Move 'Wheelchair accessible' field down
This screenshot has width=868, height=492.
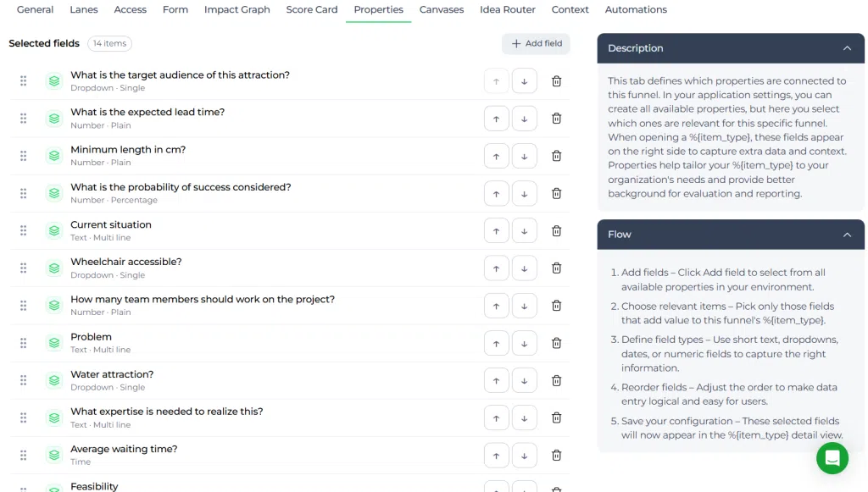524,268
